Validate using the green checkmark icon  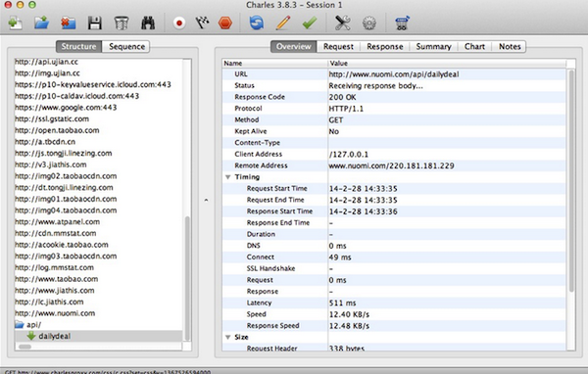pyautogui.click(x=310, y=23)
